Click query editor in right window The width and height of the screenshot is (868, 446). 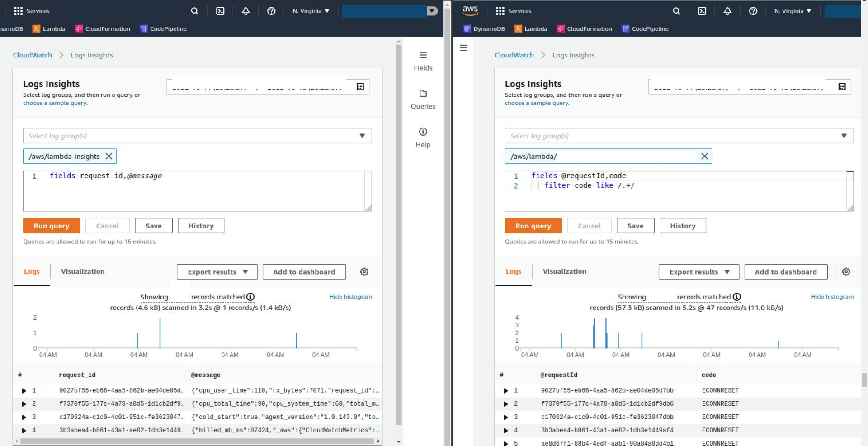[679, 191]
